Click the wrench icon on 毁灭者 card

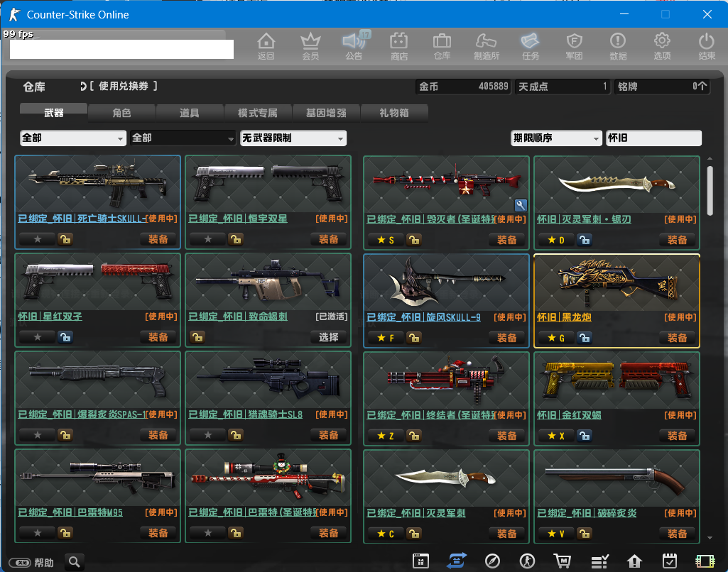pyautogui.click(x=521, y=205)
